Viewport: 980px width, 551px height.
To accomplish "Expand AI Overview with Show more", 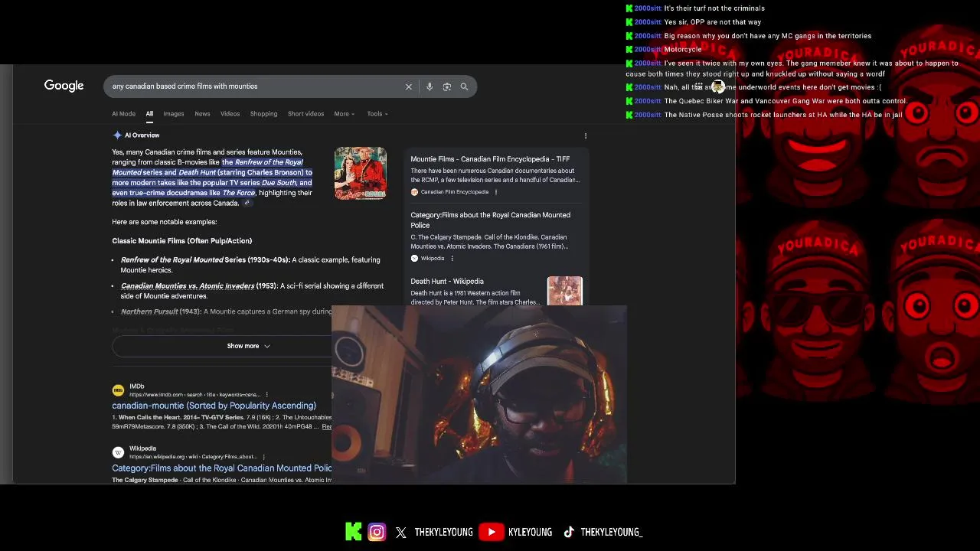I will coord(248,346).
